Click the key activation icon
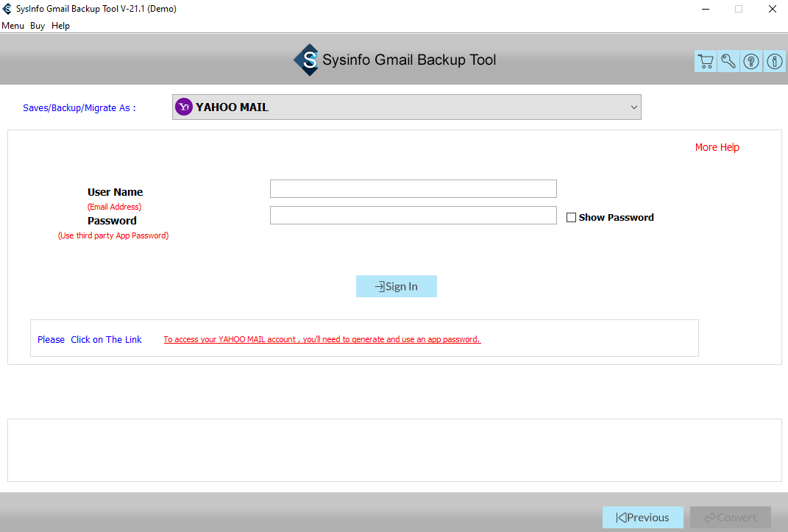Image resolution: width=788 pixels, height=532 pixels. tap(728, 61)
